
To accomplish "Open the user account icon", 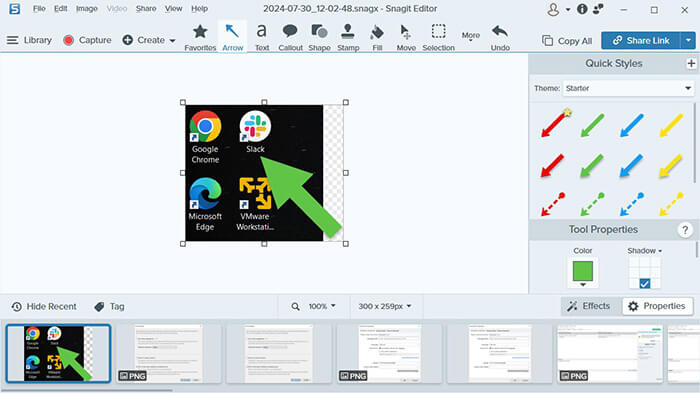I will pos(553,9).
